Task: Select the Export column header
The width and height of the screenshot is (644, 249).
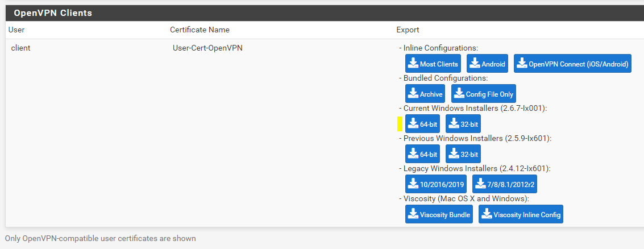Action: coord(408,30)
